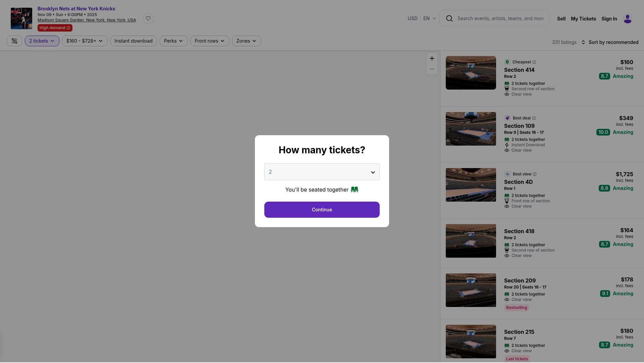The height and width of the screenshot is (363, 644).
Task: Toggle the Instant download filter
Action: tap(133, 41)
